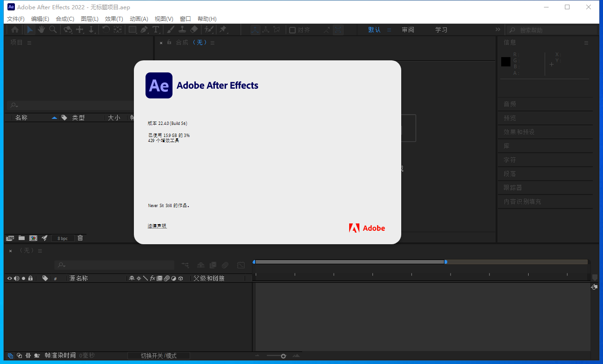Toggle the audio mute column in timeline
Viewport: 603px width, 364px height.
16,278
